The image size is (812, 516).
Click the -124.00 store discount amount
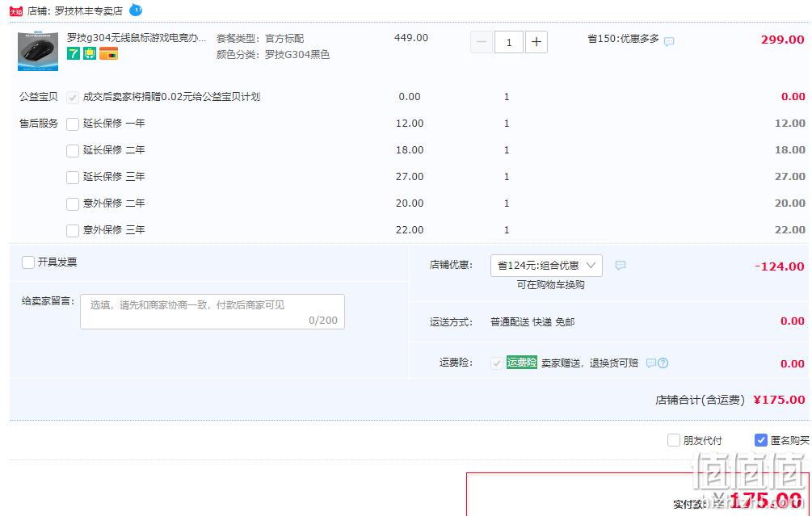pyautogui.click(x=780, y=266)
